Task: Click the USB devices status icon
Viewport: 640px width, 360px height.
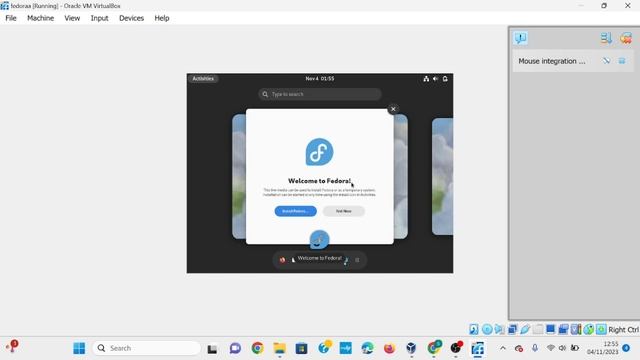Action: point(525,329)
